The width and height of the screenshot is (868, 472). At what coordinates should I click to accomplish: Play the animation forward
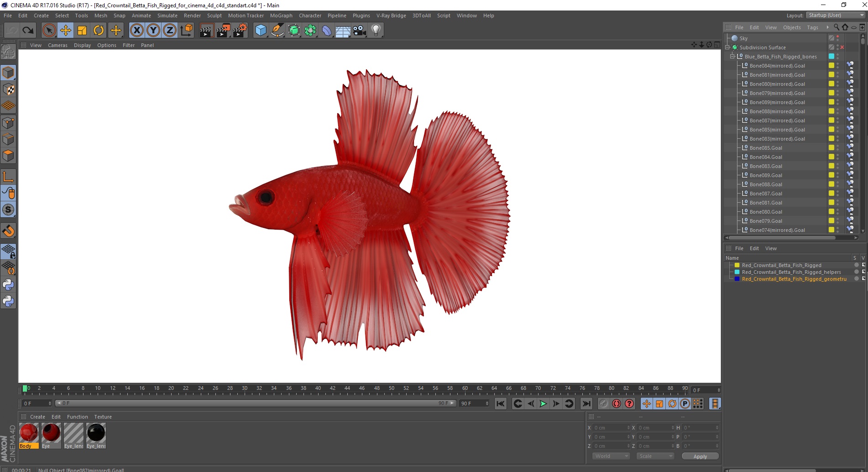pyautogui.click(x=543, y=404)
